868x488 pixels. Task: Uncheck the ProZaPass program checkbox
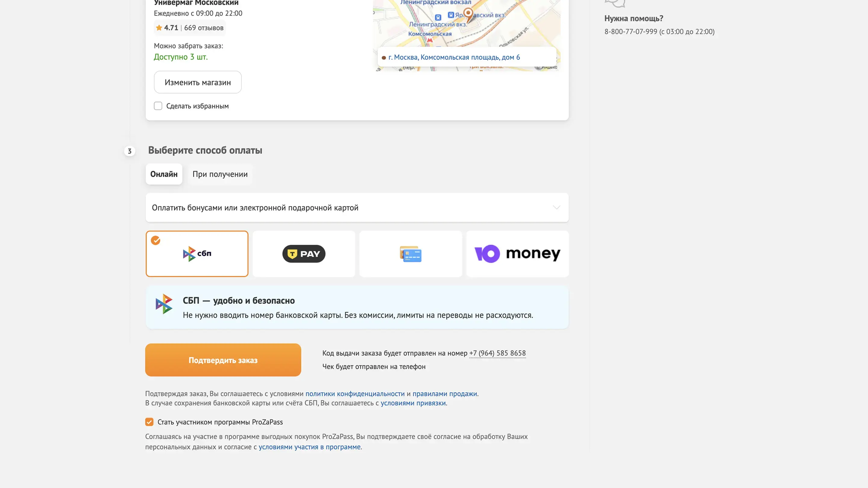tap(149, 422)
